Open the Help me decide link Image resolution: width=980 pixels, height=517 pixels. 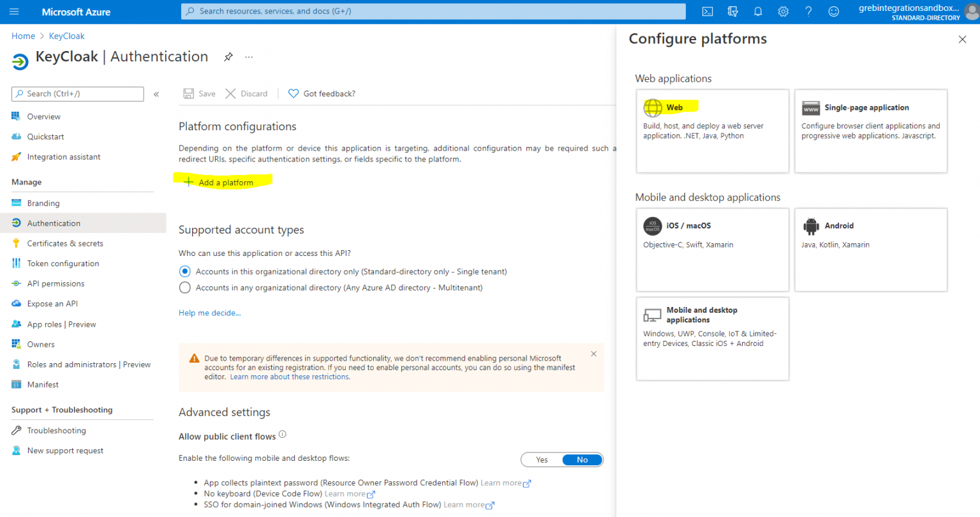(209, 312)
